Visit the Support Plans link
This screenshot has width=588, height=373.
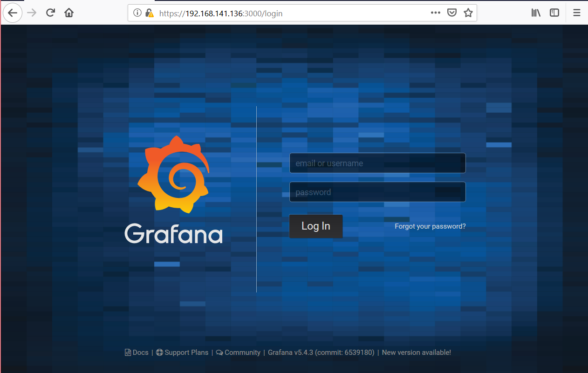[186, 353]
